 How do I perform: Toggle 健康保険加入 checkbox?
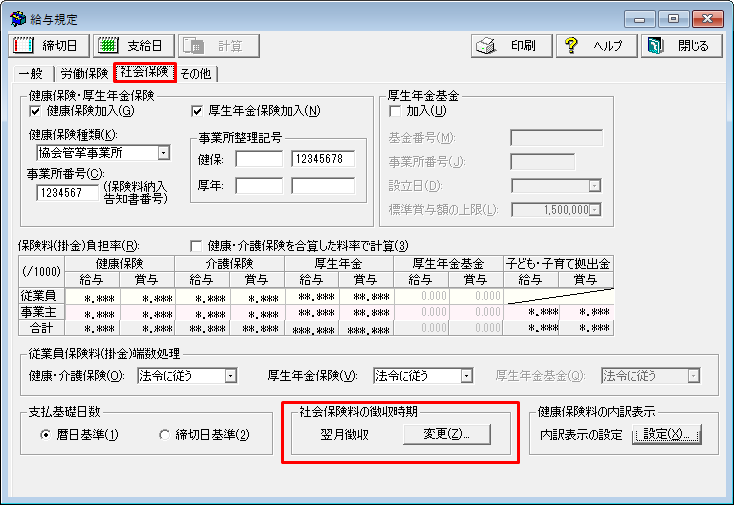click(36, 111)
